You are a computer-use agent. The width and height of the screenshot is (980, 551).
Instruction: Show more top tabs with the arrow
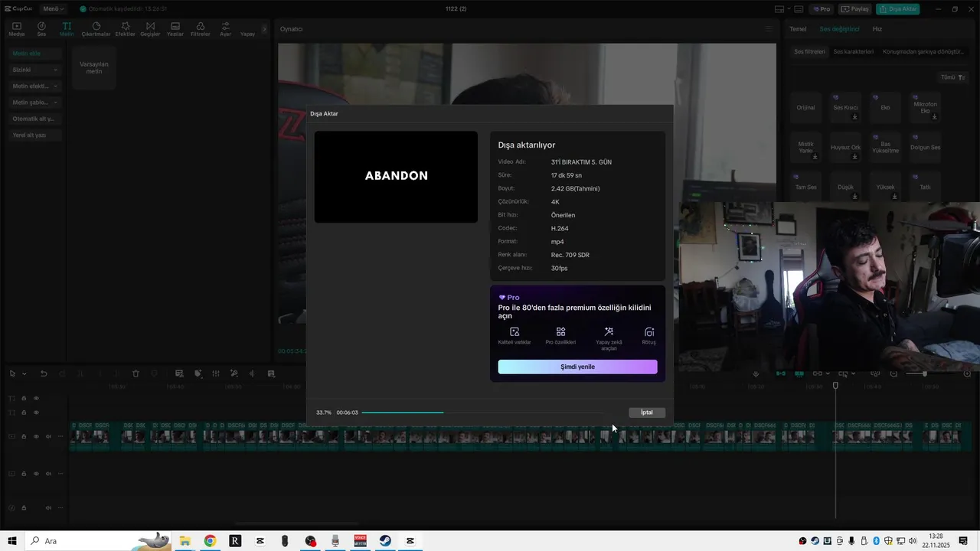[x=264, y=29]
